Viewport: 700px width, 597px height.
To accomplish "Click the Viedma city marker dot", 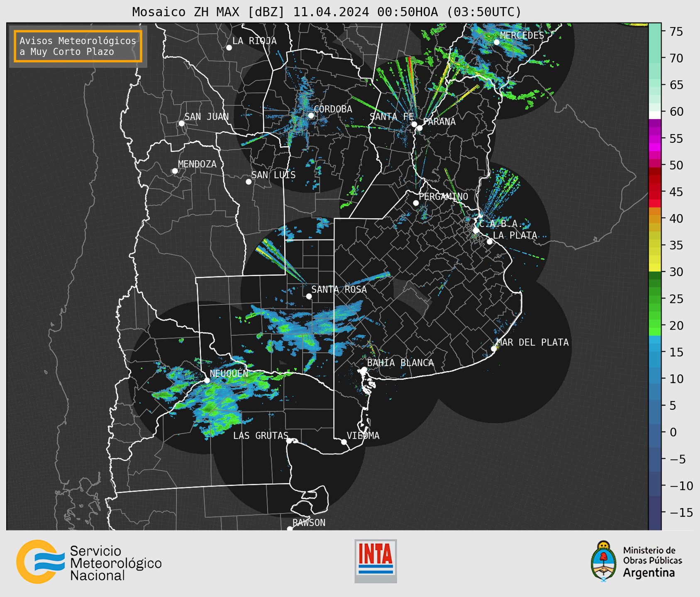I will click(344, 442).
